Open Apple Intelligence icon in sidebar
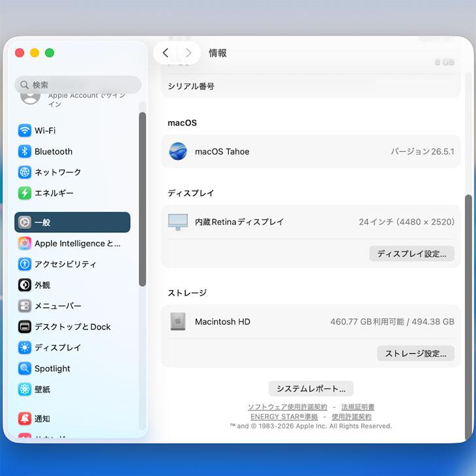 click(x=25, y=243)
